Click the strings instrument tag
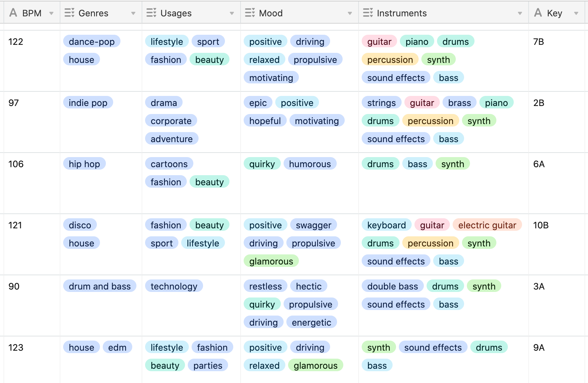Screen dimensions: 588x383 click(381, 103)
